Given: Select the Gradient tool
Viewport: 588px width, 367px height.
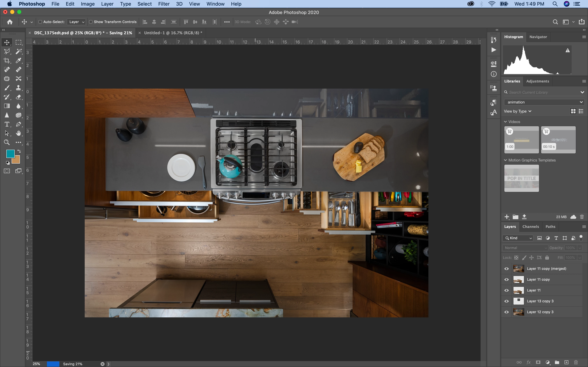Looking at the screenshot, I should [x=7, y=106].
